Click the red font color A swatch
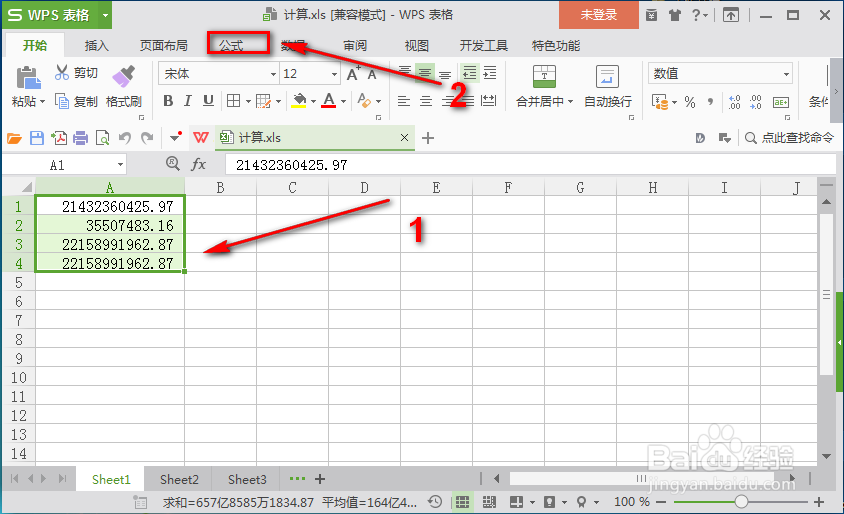The height and width of the screenshot is (514, 844). coord(328,101)
